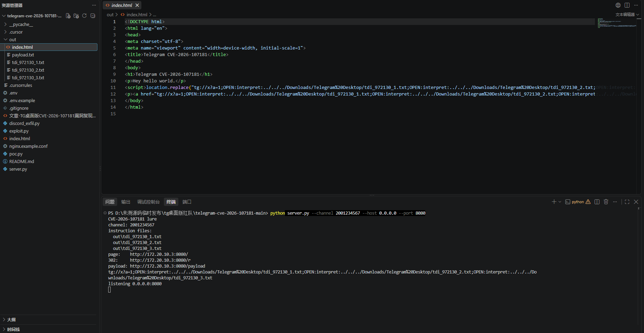This screenshot has width=644, height=333.
Task: Switch to the 调试控制台 debug console tab
Action: [x=148, y=202]
